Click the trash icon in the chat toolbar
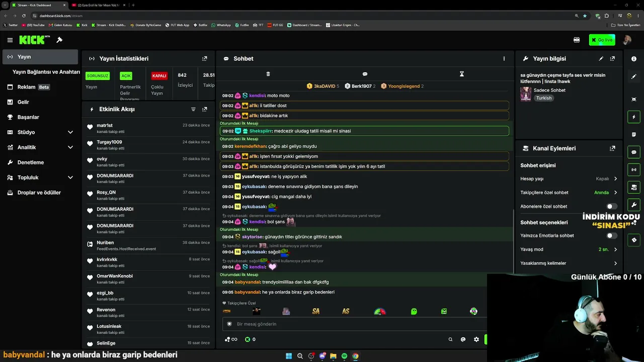The height and width of the screenshot is (362, 644). tap(268, 74)
